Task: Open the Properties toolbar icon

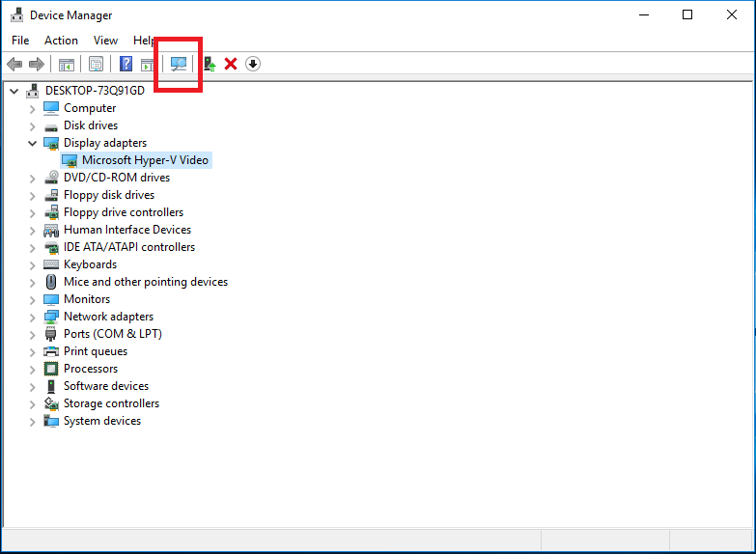Action: pyautogui.click(x=96, y=64)
